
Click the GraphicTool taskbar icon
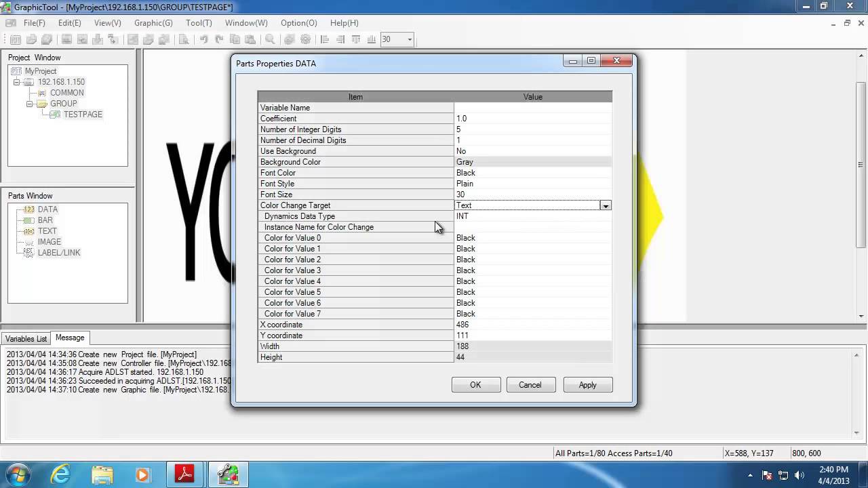[x=228, y=474]
